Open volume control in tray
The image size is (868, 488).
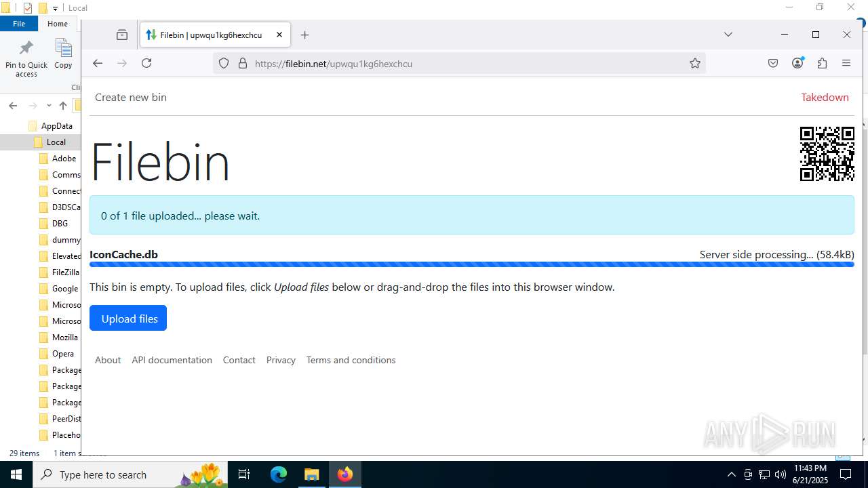pos(781,474)
